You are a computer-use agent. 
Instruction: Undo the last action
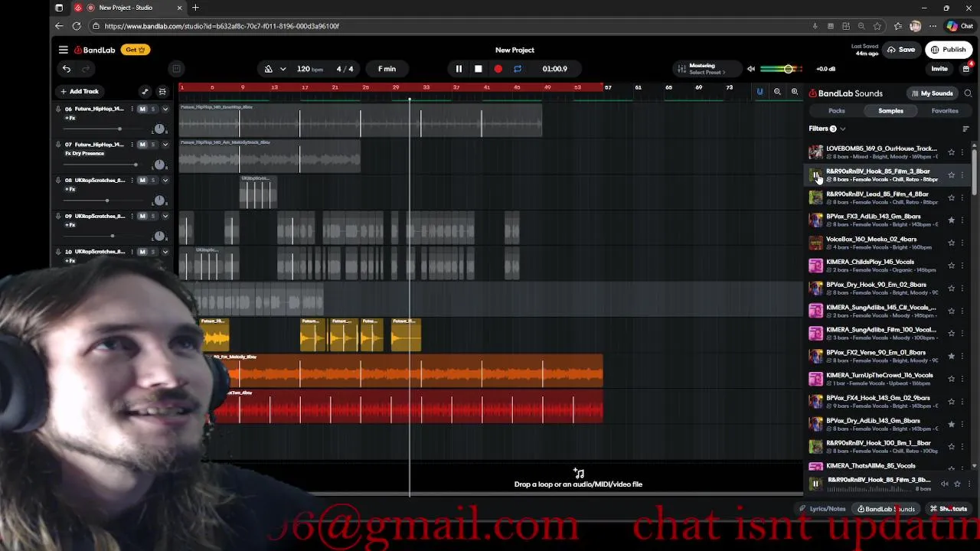(x=67, y=69)
